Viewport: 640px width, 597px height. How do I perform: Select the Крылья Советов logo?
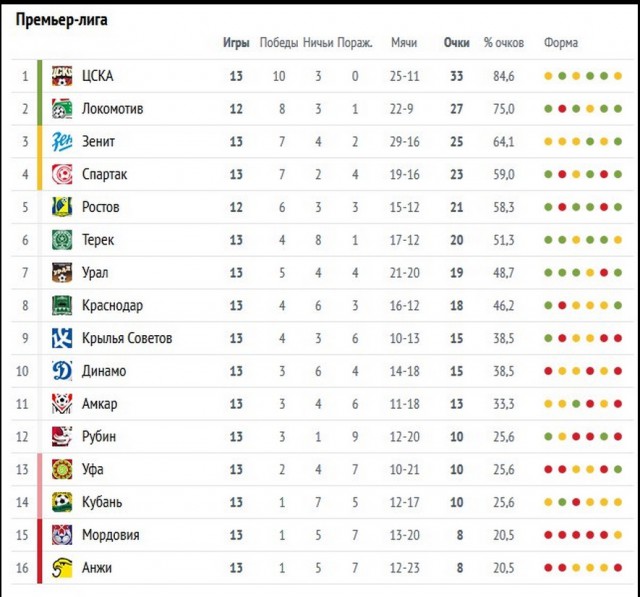tap(62, 338)
